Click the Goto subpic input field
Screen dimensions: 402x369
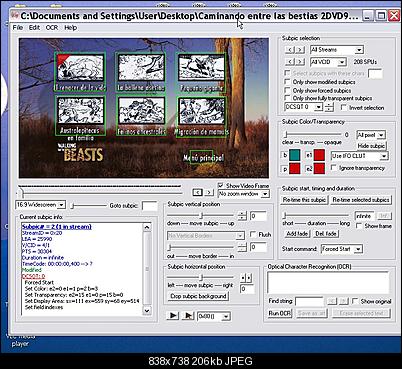pyautogui.click(x=149, y=206)
